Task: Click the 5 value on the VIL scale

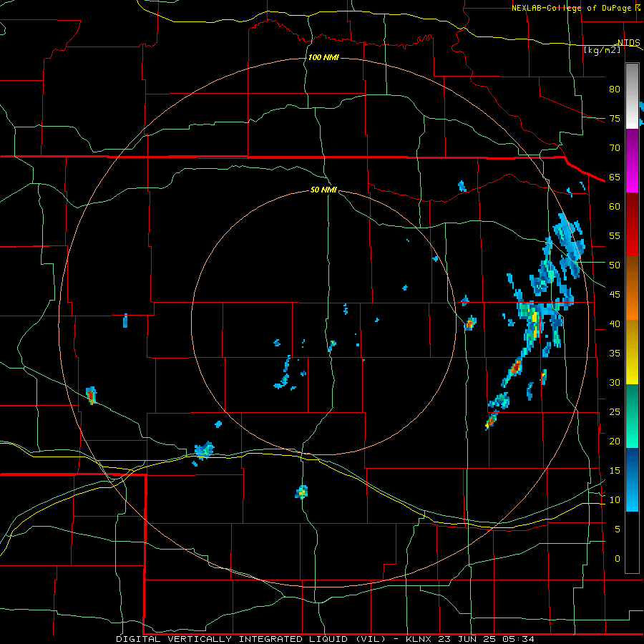Action: [618, 530]
